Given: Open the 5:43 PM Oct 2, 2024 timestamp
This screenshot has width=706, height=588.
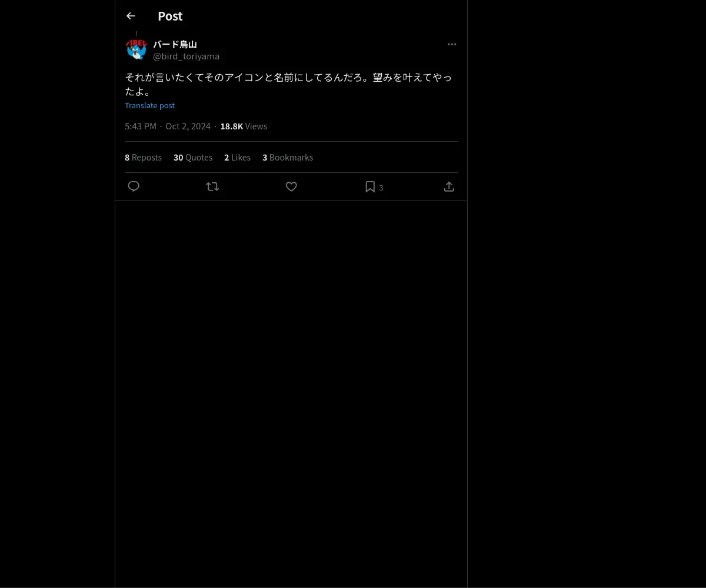Looking at the screenshot, I should pos(168,126).
